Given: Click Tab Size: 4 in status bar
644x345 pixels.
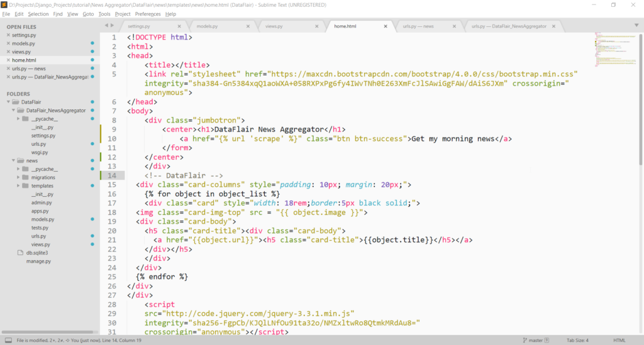Looking at the screenshot, I should coord(579,340).
